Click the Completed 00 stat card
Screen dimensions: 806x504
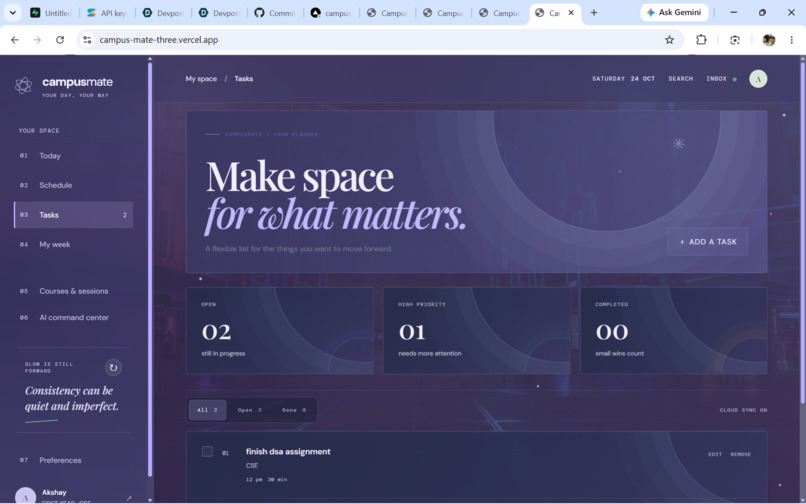[x=673, y=331]
